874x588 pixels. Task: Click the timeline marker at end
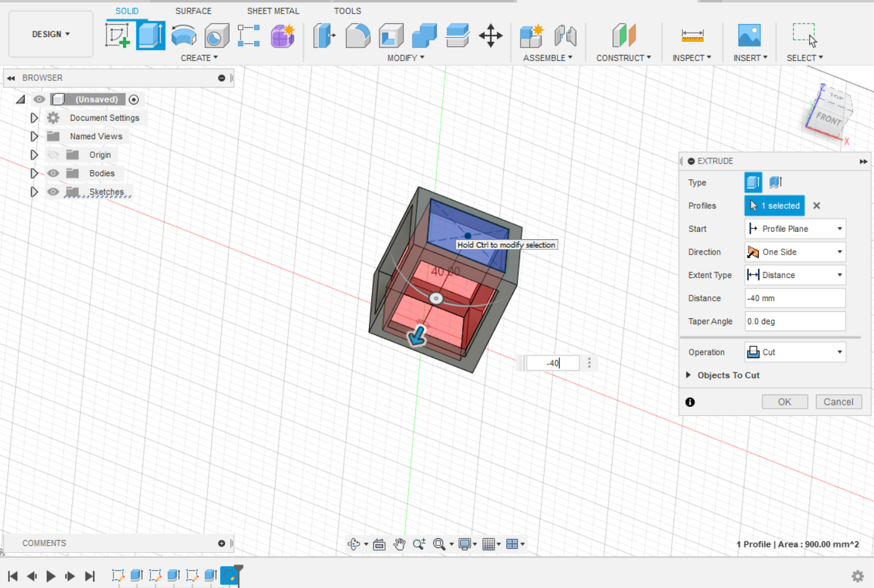tap(238, 569)
